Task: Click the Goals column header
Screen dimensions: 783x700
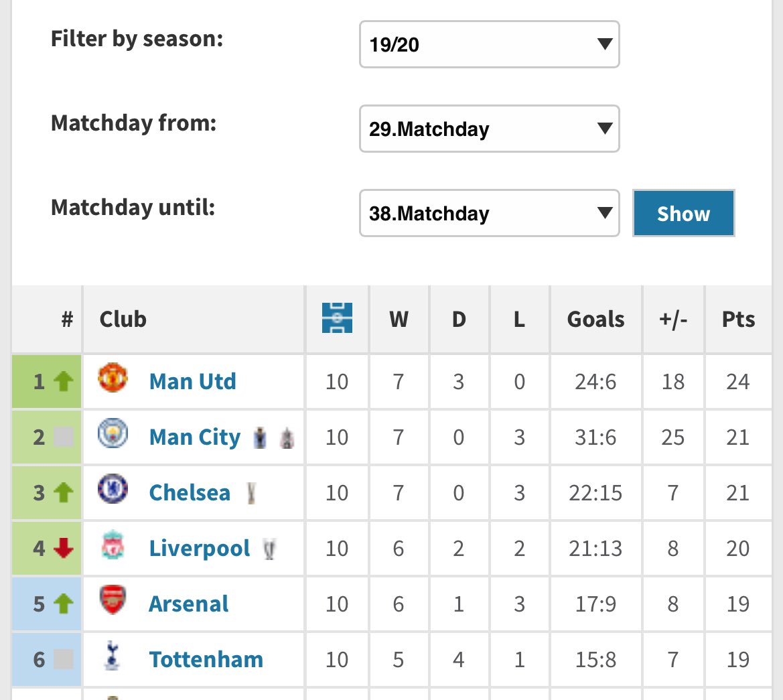Action: point(595,320)
